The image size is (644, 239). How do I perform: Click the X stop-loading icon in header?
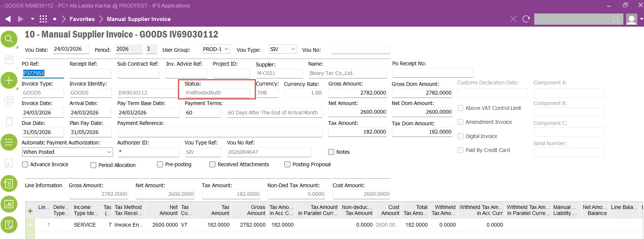(x=513, y=19)
